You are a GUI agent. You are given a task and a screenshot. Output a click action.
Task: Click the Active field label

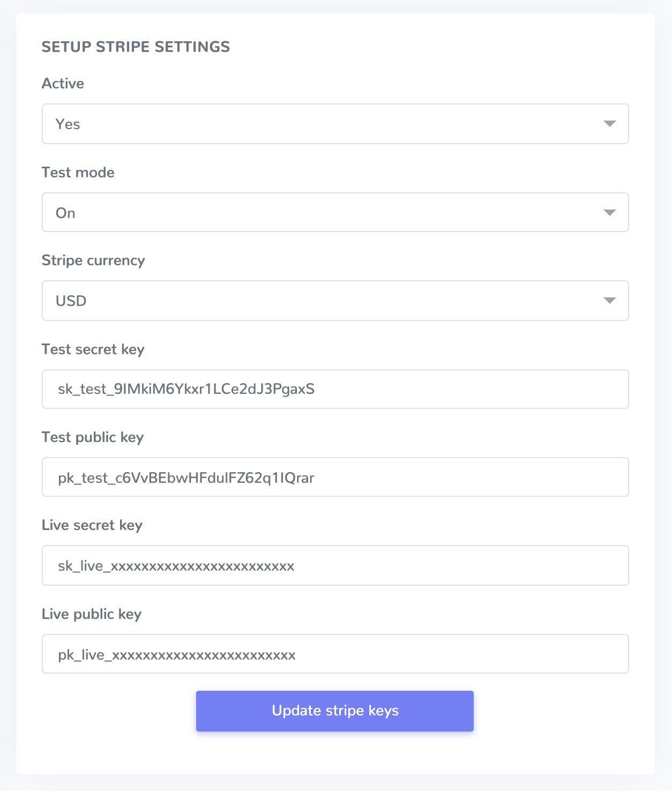tap(63, 84)
